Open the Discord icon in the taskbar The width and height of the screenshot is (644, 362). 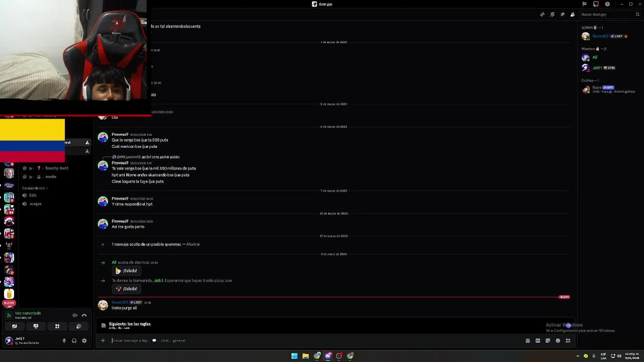click(328, 356)
